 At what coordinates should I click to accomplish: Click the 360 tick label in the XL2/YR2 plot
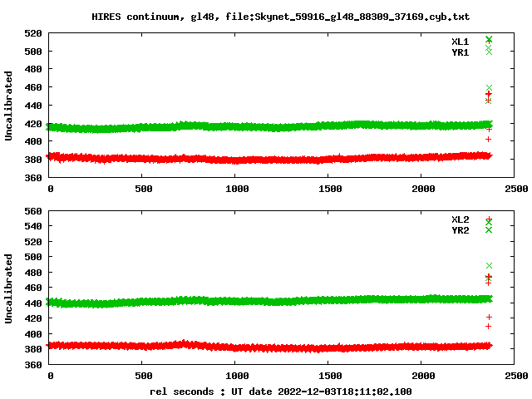pyautogui.click(x=33, y=365)
